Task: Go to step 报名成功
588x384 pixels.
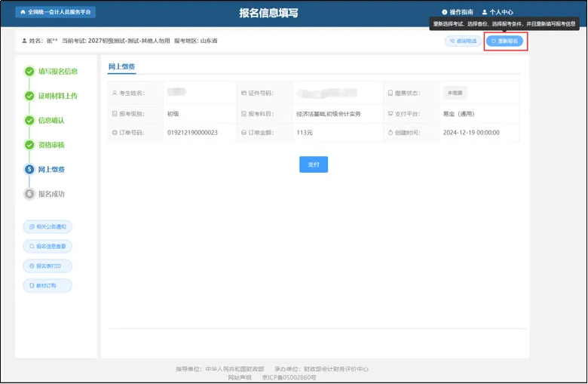Action: pyautogui.click(x=51, y=194)
